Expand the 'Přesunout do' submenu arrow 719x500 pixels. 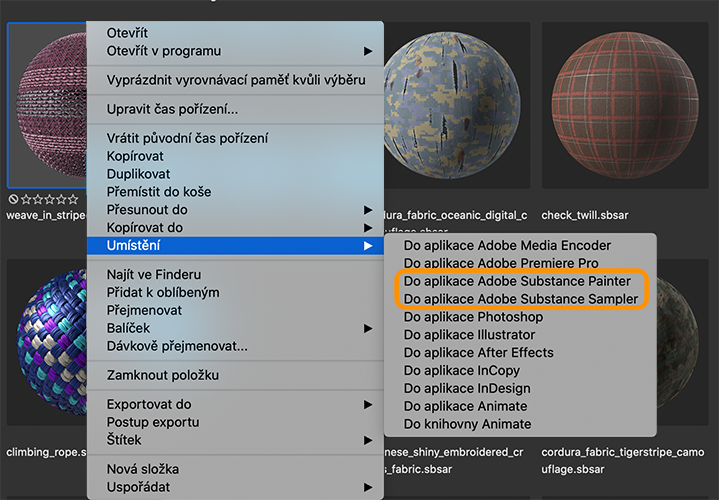click(x=368, y=210)
